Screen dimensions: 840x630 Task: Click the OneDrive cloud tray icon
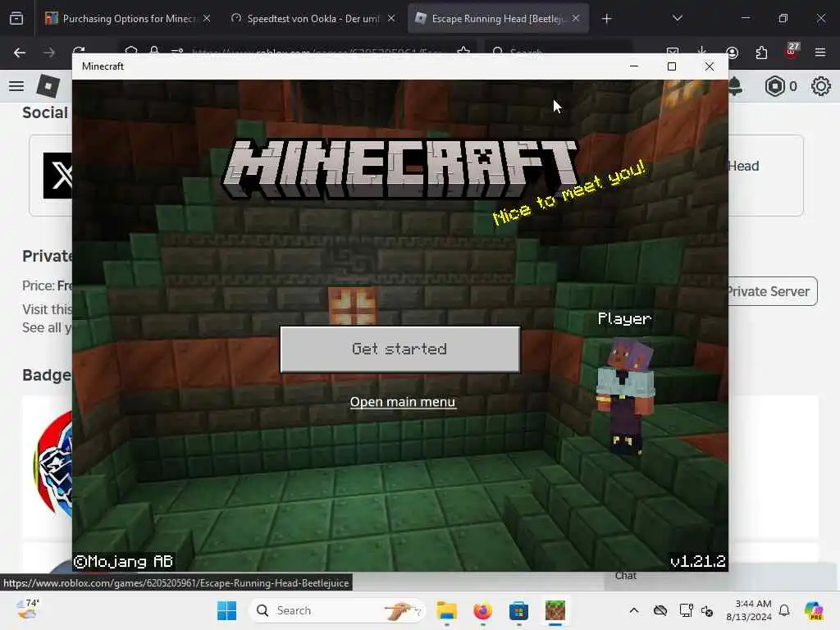click(660, 610)
